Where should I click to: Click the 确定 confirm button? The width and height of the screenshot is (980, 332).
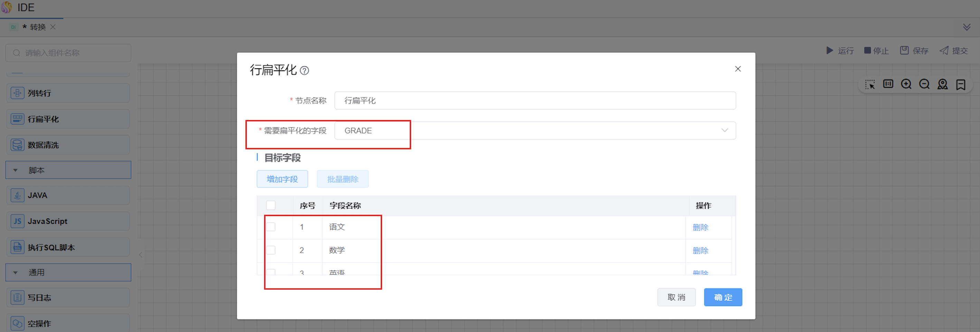tap(723, 297)
